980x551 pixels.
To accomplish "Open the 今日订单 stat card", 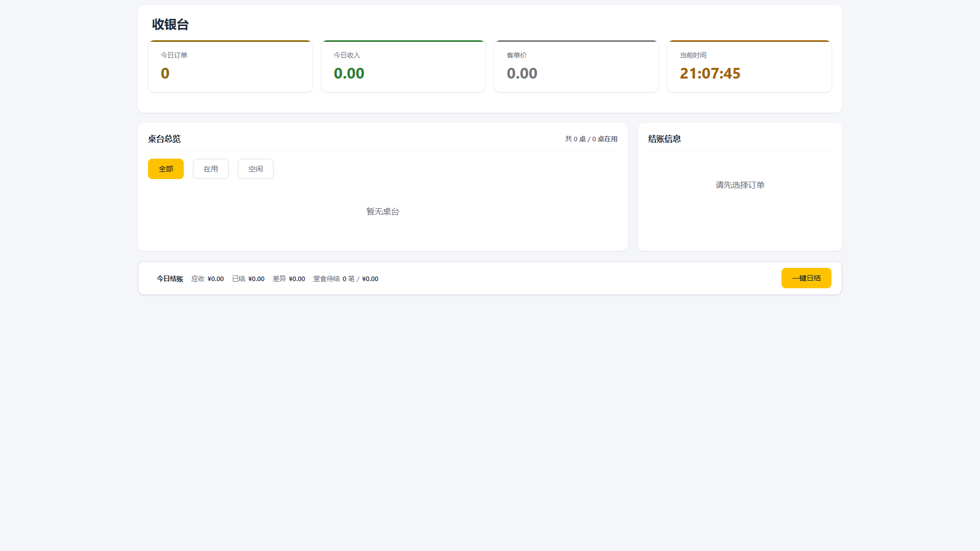I will pyautogui.click(x=230, y=66).
